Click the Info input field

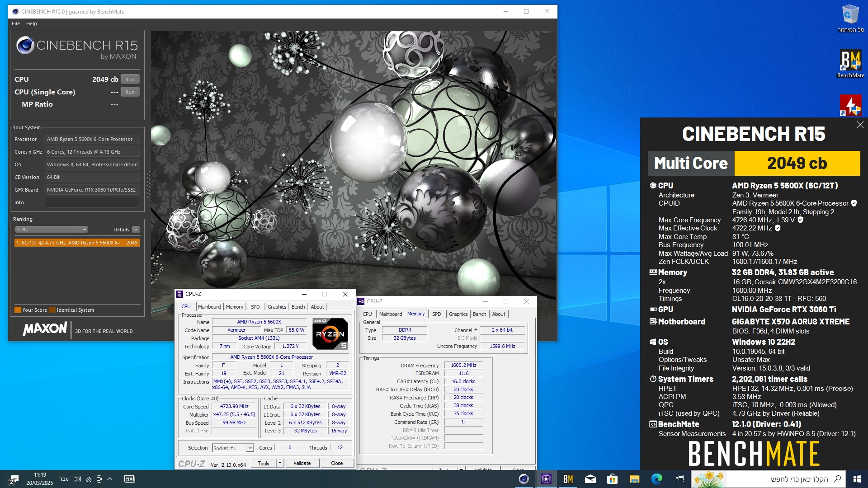tap(92, 202)
